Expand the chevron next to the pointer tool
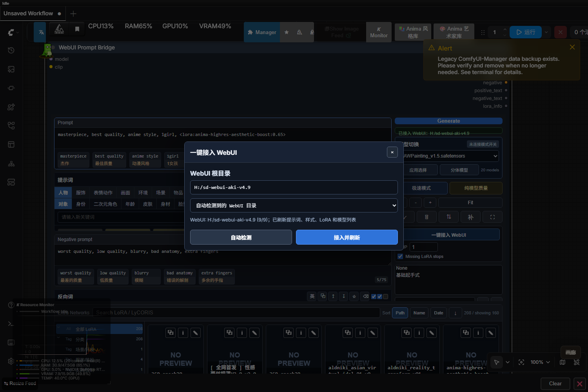This screenshot has height=392, width=588. coord(508,362)
